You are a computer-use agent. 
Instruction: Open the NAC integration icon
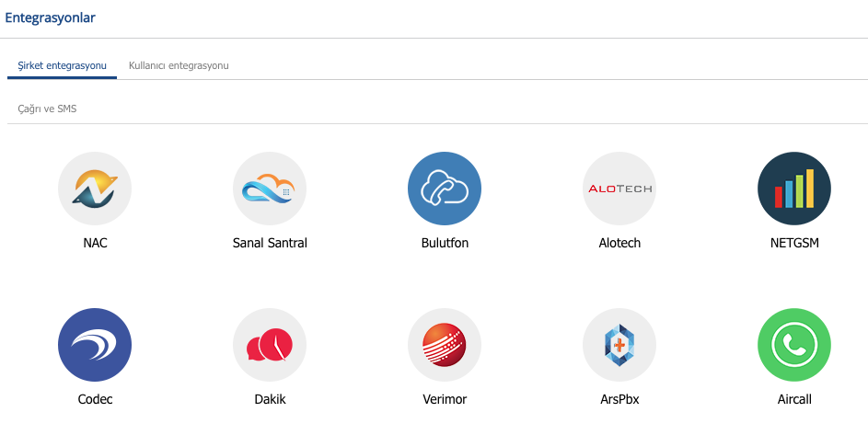click(x=95, y=189)
